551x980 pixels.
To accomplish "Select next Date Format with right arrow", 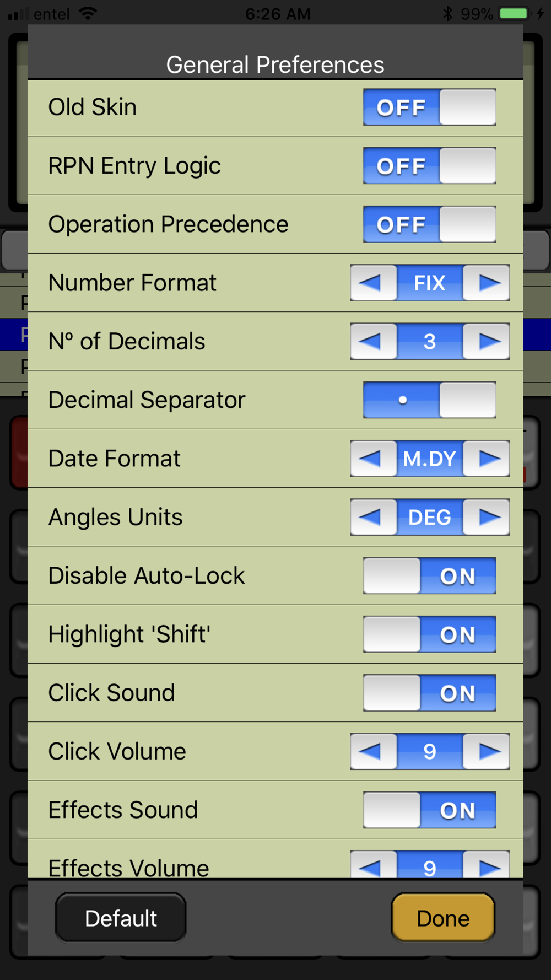I will click(486, 459).
